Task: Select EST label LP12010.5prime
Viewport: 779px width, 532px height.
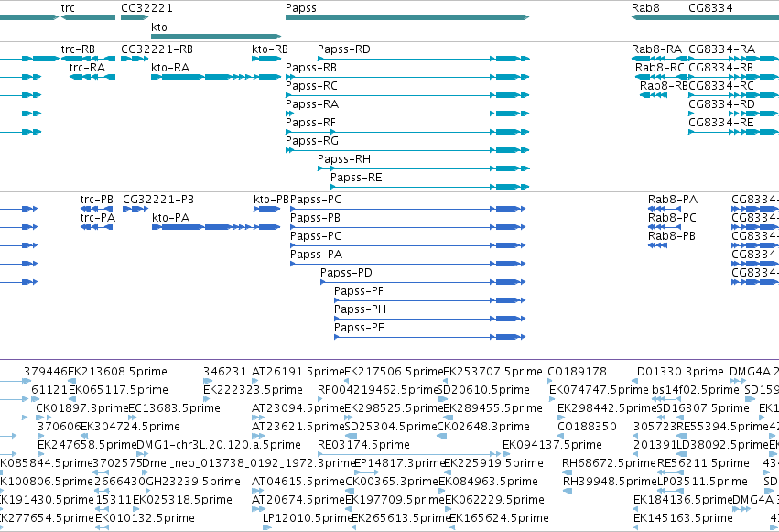Action: (308, 518)
